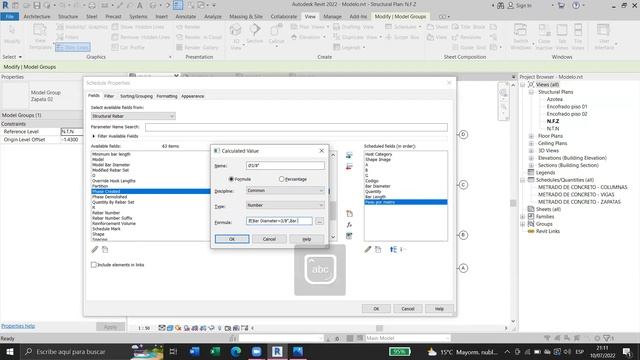Click the View Templates ribbon icon
This screenshot has height=360, width=640.
40,36
